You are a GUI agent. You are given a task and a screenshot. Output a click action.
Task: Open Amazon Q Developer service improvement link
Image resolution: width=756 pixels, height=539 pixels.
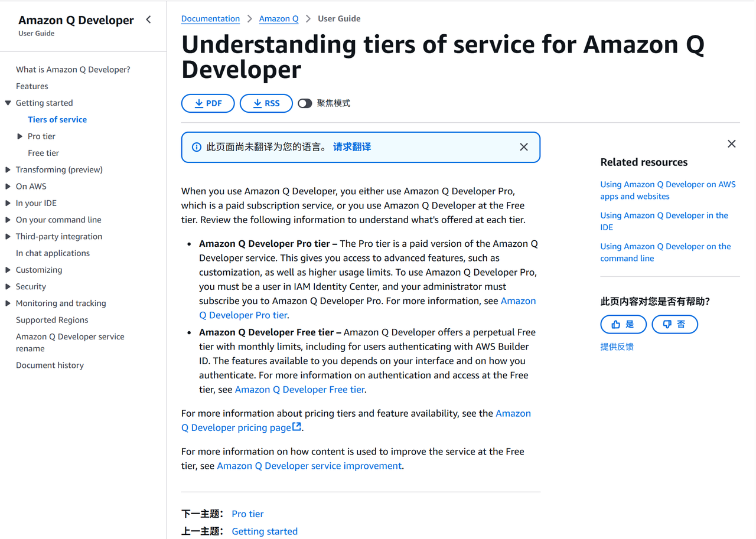(x=309, y=466)
